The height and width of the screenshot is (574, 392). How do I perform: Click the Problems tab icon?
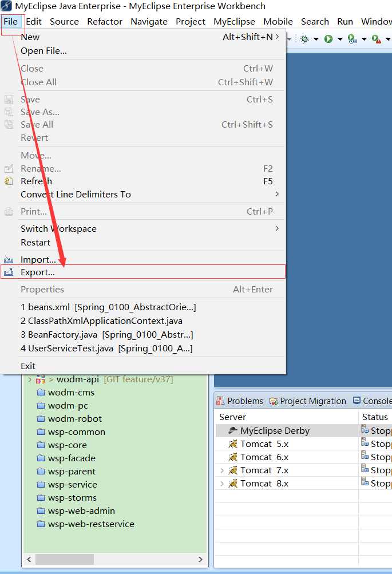[x=220, y=401]
